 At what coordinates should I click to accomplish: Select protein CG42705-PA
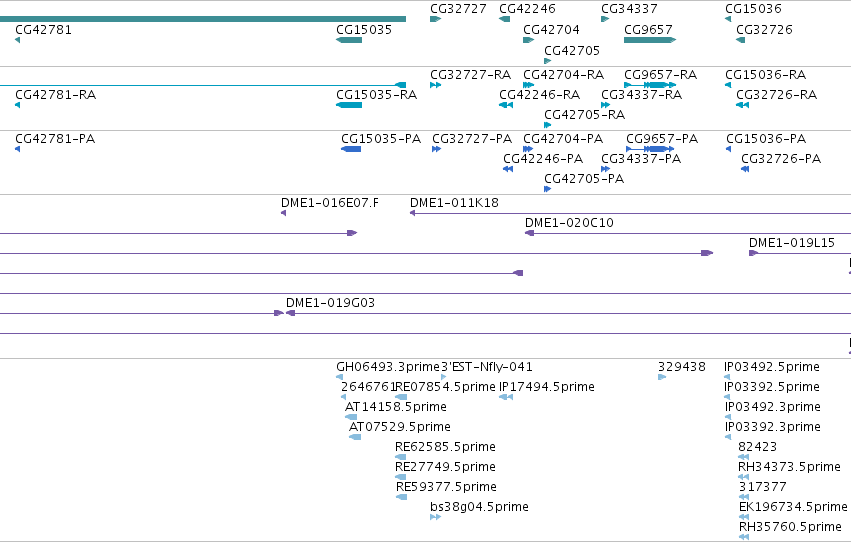click(584, 178)
